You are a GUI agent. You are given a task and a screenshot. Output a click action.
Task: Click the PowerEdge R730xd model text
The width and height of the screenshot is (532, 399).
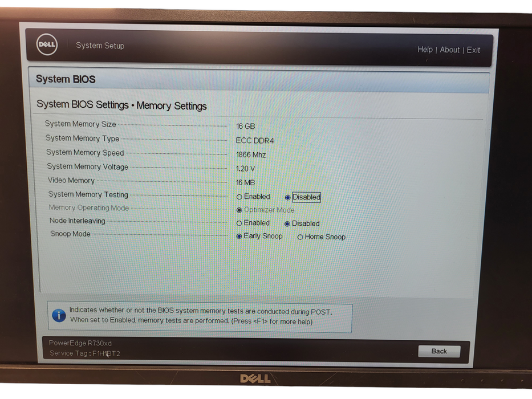point(80,343)
